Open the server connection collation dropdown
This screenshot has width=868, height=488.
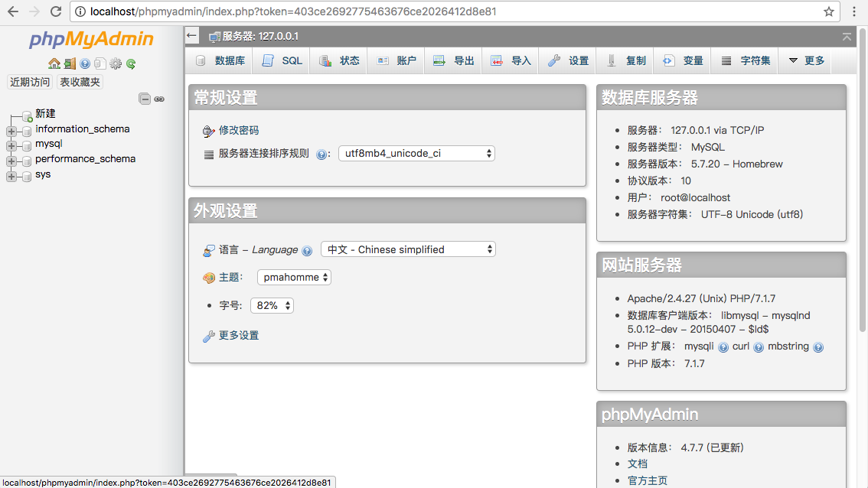[416, 153]
